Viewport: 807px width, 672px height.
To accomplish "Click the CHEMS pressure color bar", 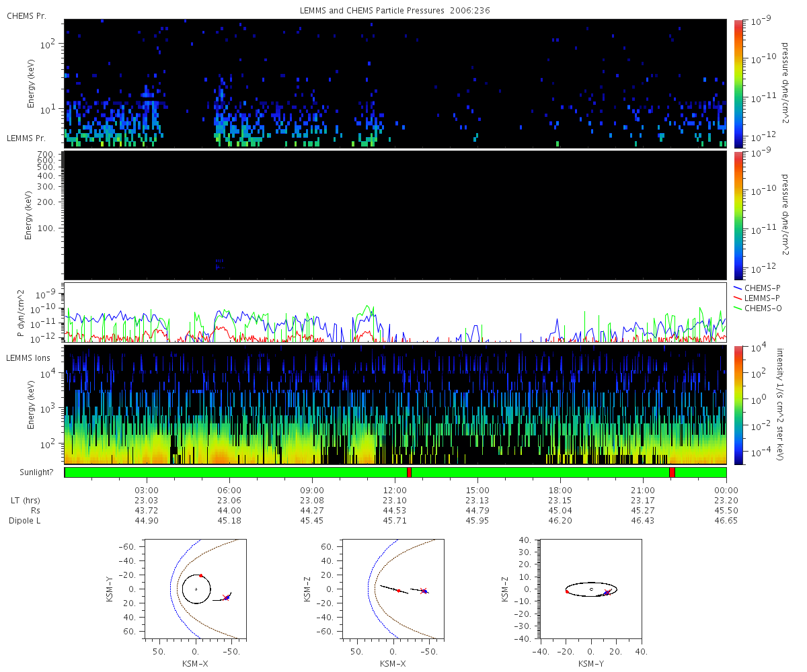I will tap(738, 83).
